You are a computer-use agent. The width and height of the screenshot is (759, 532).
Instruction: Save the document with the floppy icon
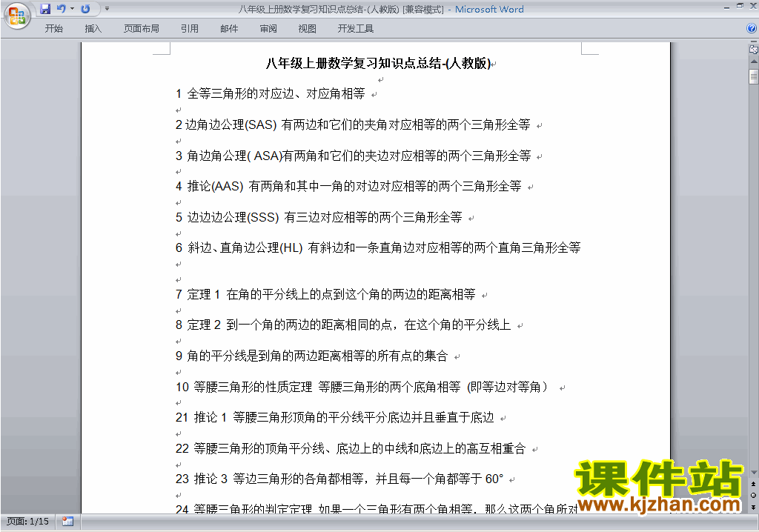click(45, 9)
